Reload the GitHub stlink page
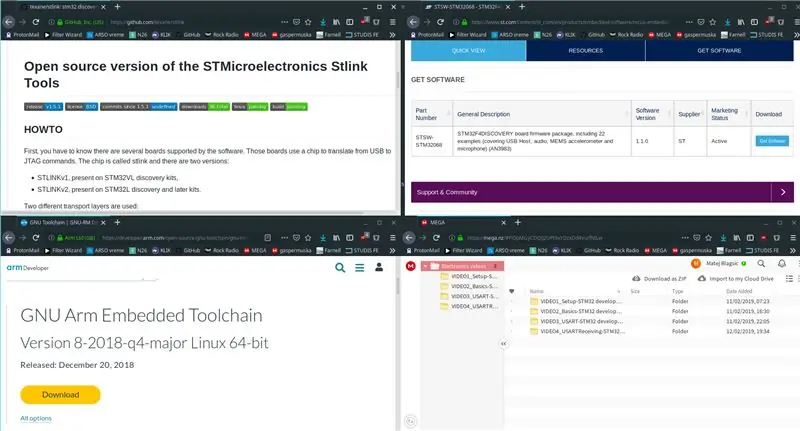 [36, 22]
